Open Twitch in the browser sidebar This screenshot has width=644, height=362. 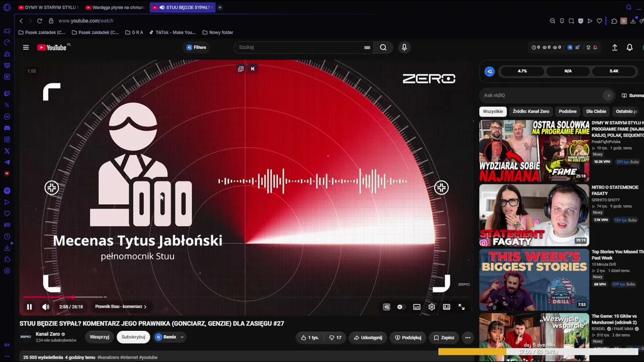click(7, 94)
